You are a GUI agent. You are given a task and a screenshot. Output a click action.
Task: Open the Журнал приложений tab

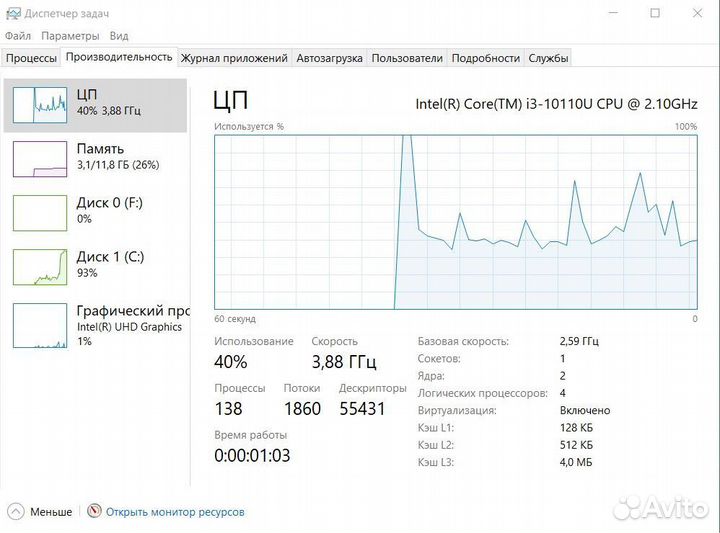pos(234,58)
